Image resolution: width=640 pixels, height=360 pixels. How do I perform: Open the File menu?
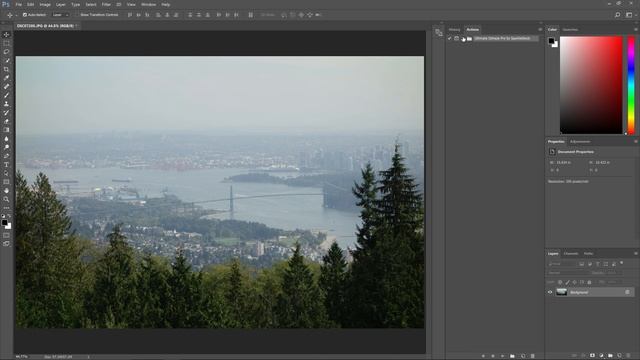19,4
